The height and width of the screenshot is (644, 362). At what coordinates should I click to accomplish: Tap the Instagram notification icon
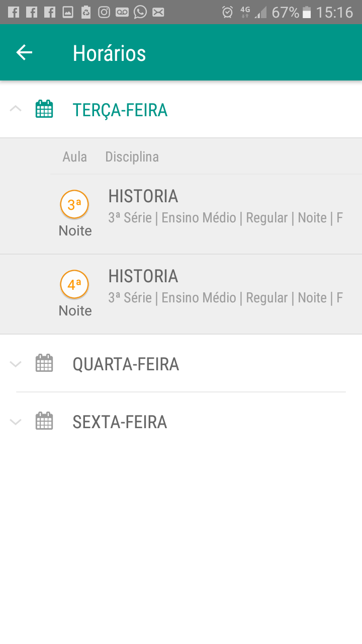pos(104,12)
